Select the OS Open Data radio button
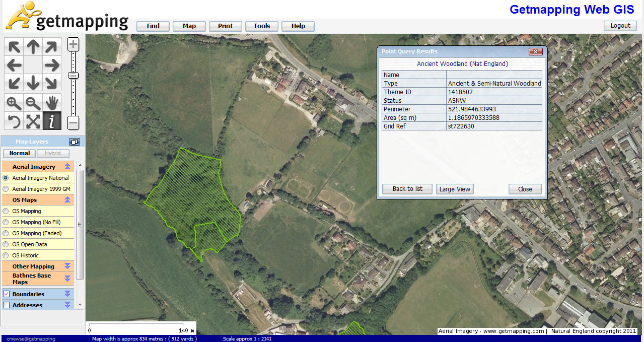Viewport: 644px width, 342px height. click(x=7, y=244)
